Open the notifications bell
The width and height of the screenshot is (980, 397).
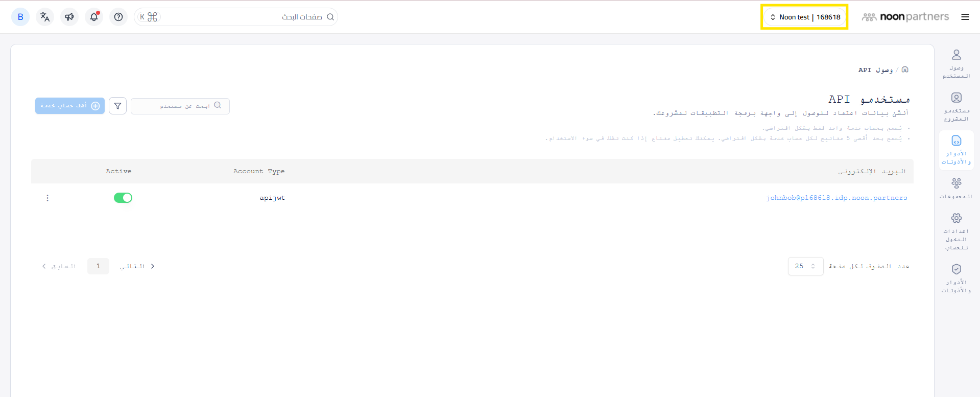94,17
